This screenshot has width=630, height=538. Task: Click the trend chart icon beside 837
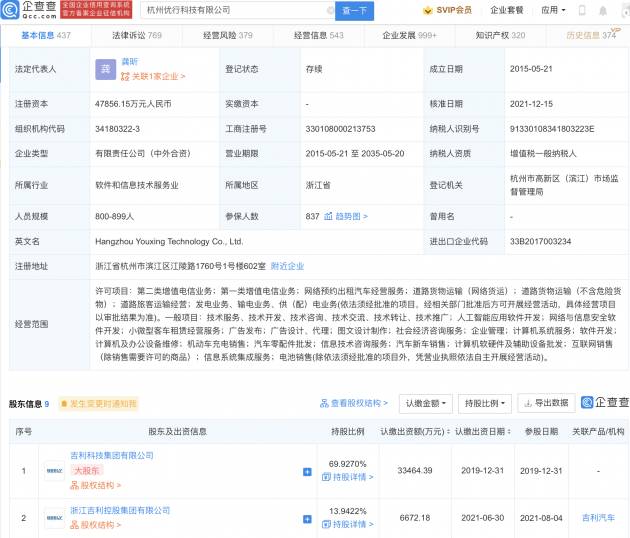(x=328, y=216)
